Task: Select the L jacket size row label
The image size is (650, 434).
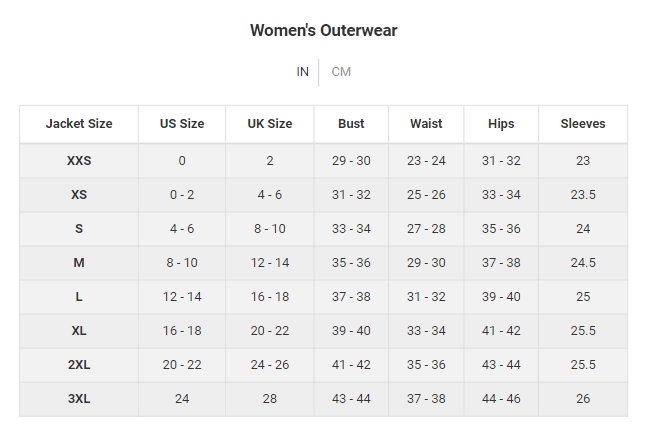Action: pyautogui.click(x=79, y=297)
